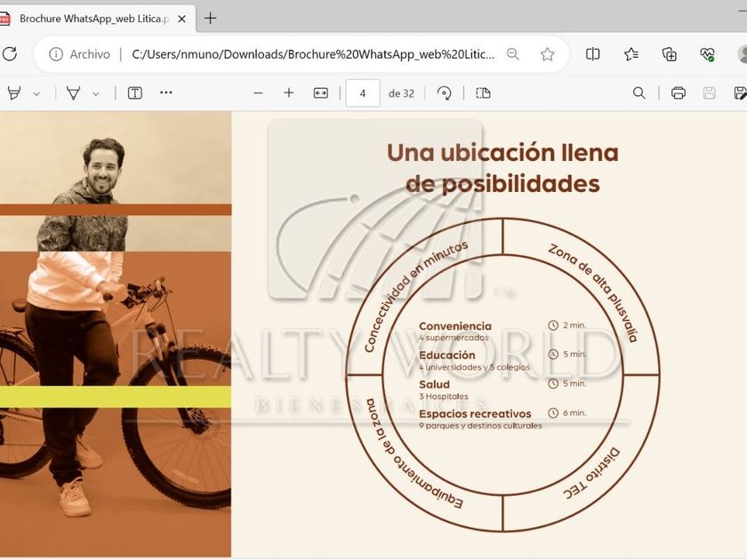Screen dimensions: 747x560
Task: Add page to favorites with star icon
Action: click(x=548, y=54)
